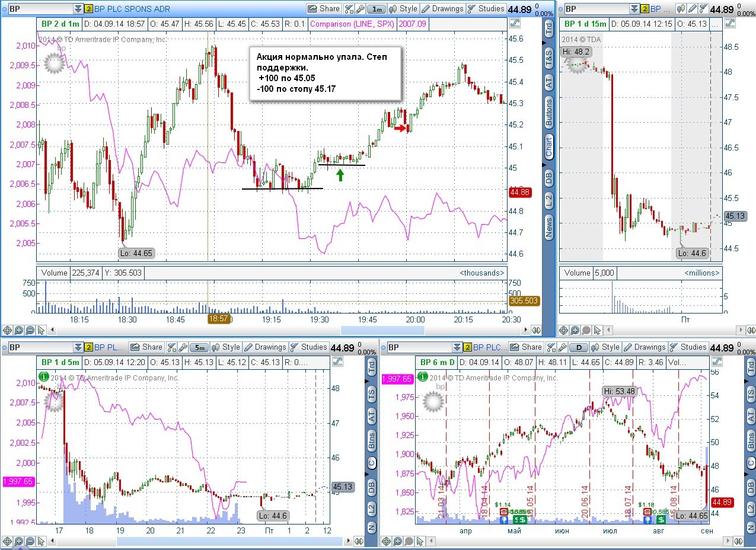Click the curve icon beside the BP 2 d 1m header
This screenshot has width=756, height=550.
point(514,24)
